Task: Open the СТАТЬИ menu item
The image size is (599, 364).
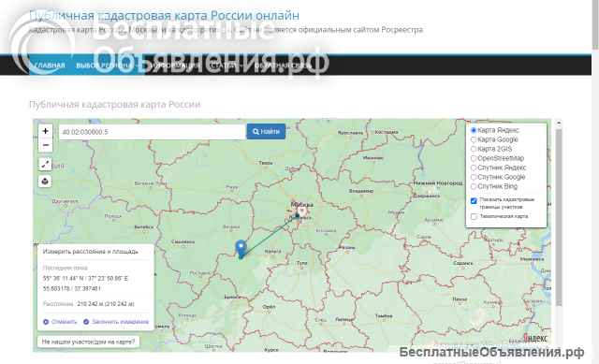Action: point(226,66)
